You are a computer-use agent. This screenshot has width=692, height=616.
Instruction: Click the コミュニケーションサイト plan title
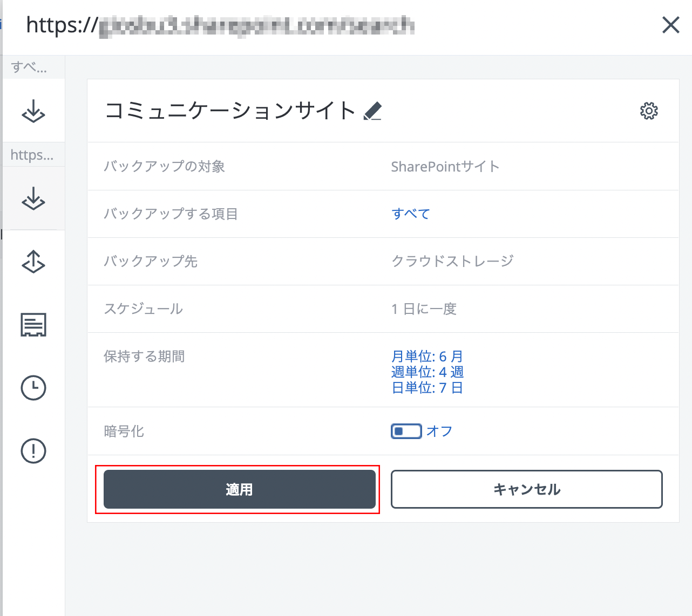tap(230, 111)
